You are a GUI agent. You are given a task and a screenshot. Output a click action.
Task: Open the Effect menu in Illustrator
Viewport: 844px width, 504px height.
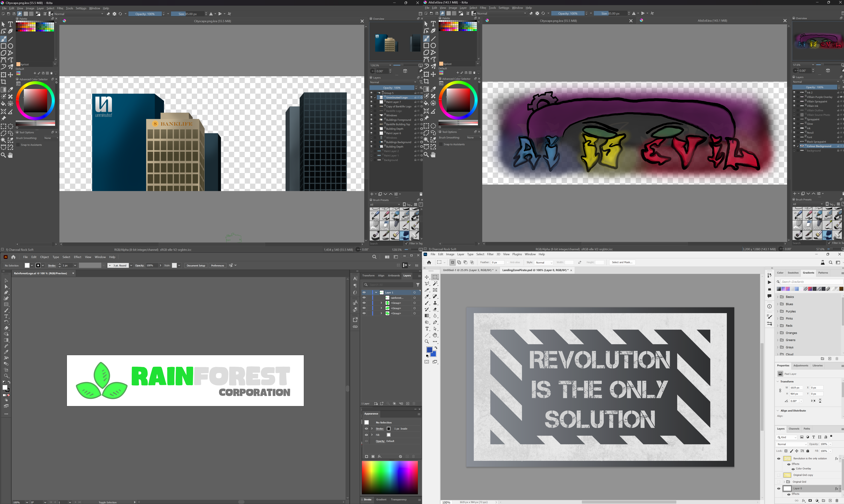point(77,257)
